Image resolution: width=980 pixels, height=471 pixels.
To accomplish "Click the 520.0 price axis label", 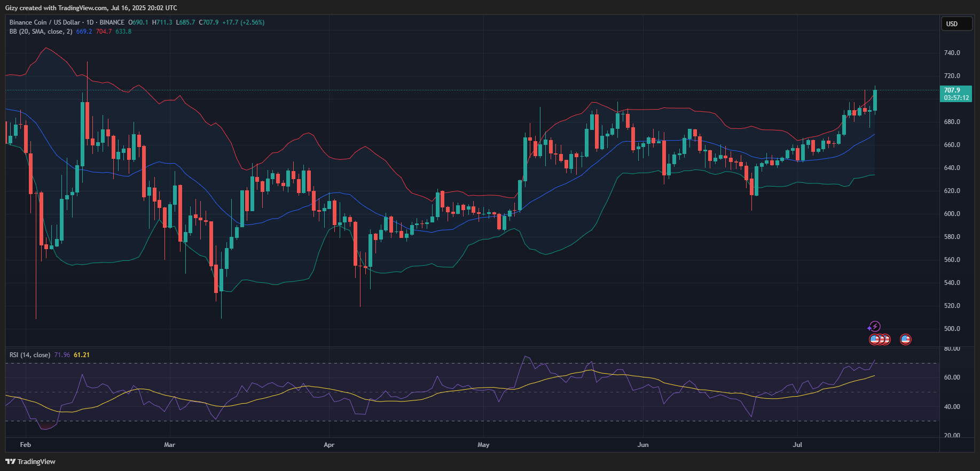I will (952, 306).
